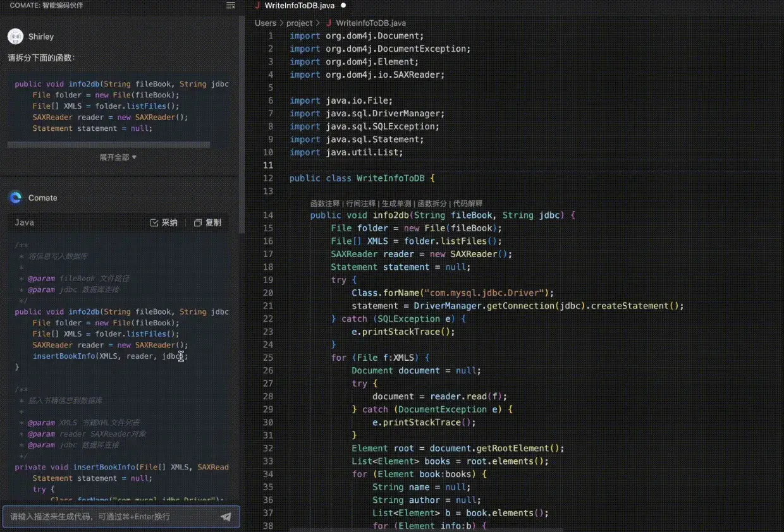Click the 行间注释 code lens link
Image resolution: width=784 pixels, height=532 pixels.
[359, 203]
